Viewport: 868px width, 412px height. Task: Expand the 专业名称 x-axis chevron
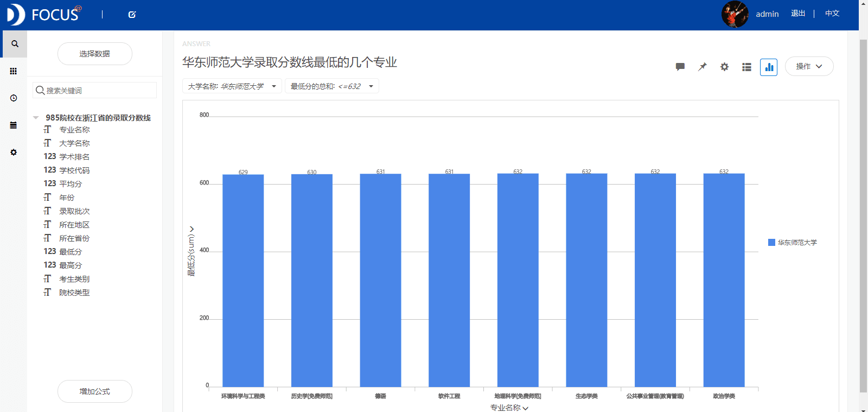[525, 408]
